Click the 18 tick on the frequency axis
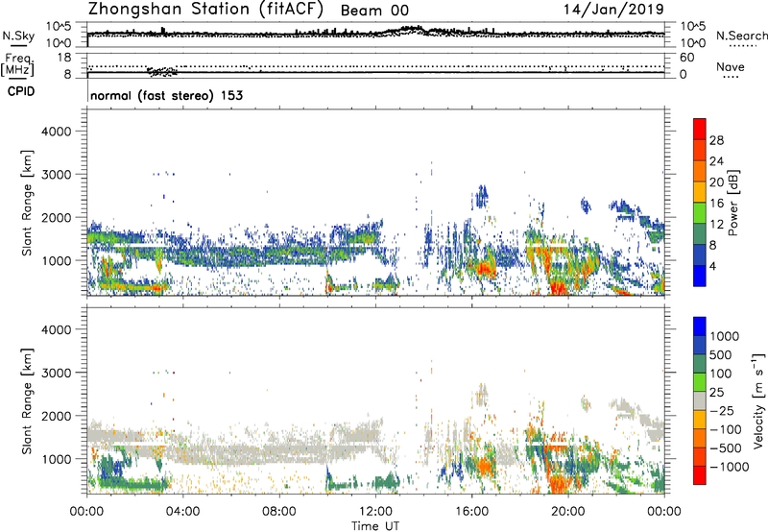 pos(63,58)
